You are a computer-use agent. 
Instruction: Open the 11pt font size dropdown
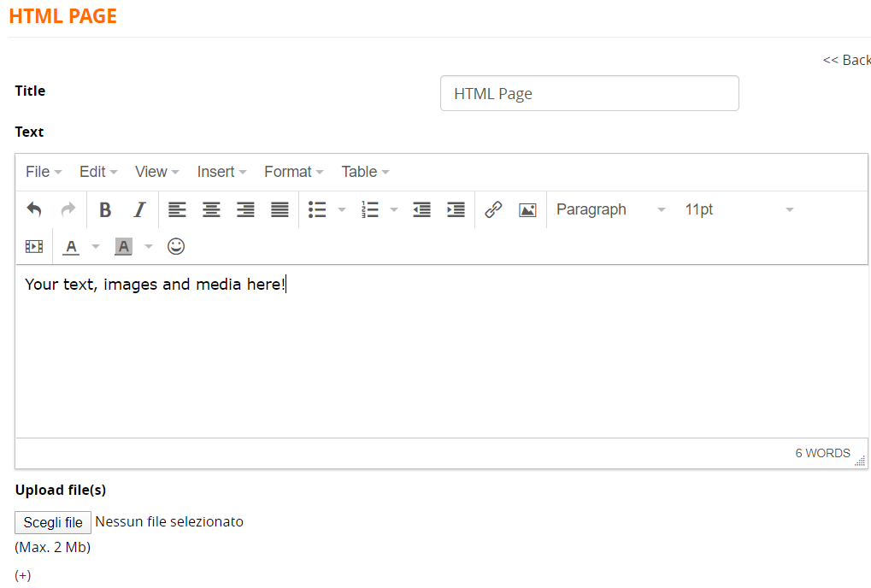[739, 209]
